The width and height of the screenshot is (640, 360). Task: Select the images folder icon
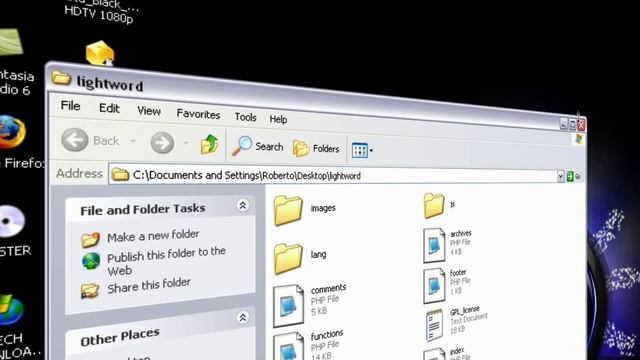tap(288, 211)
